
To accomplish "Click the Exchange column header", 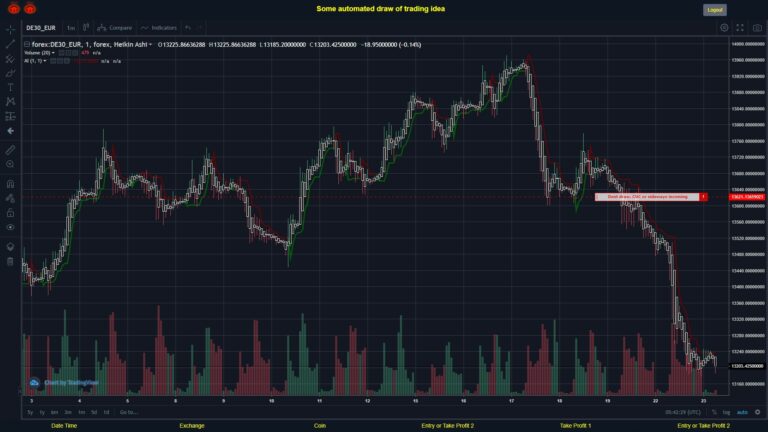I will [x=192, y=426].
